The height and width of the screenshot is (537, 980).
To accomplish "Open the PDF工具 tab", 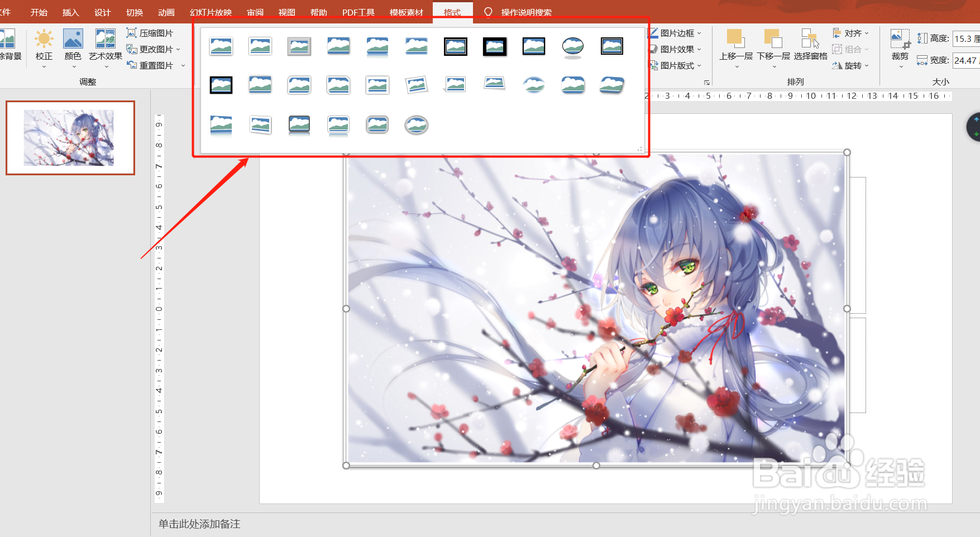I will click(x=358, y=12).
